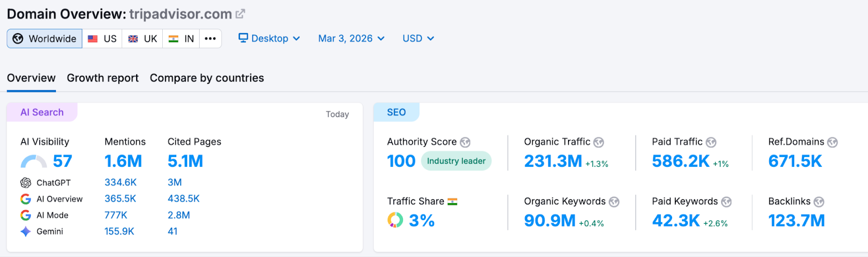Click the AI Search section label

(42, 112)
